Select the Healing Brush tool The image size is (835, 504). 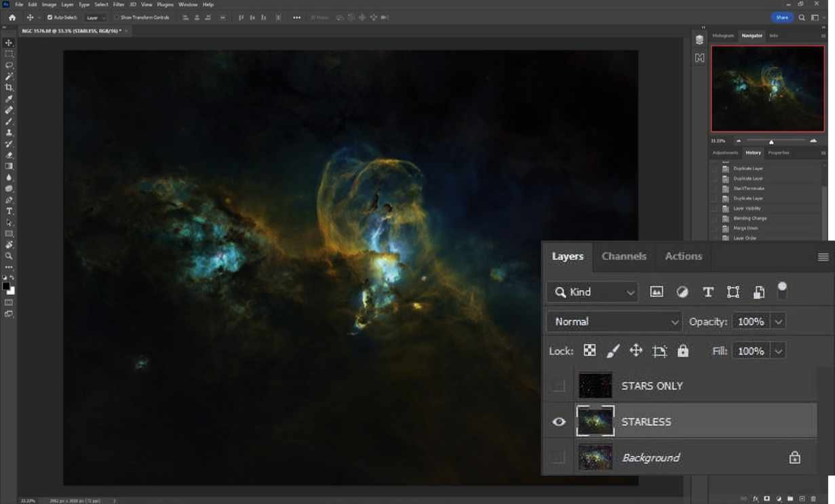pos(9,110)
